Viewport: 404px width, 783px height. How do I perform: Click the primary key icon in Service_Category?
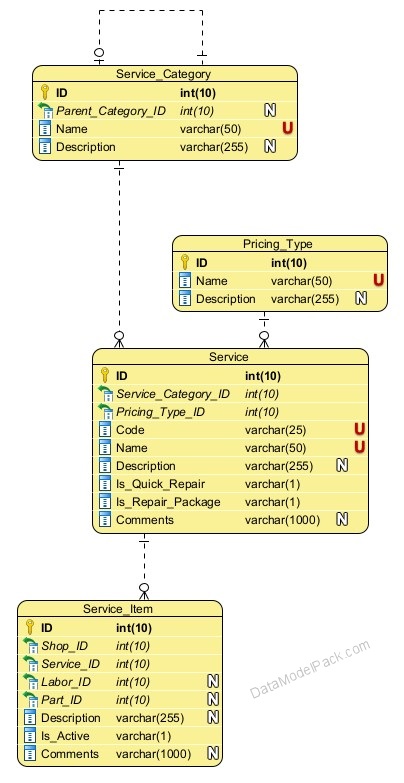(x=45, y=92)
